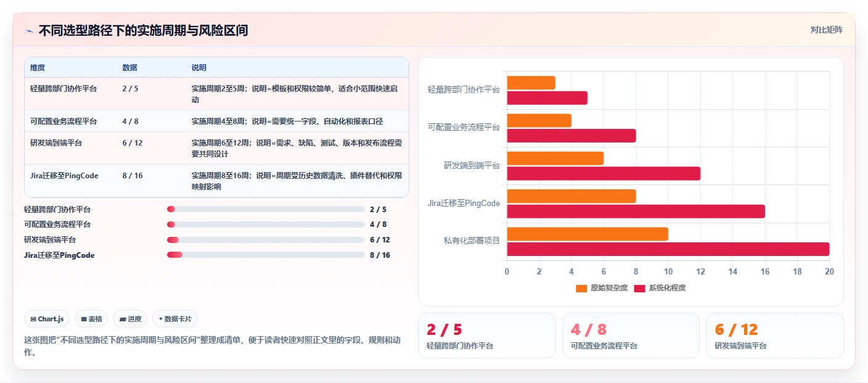Click x-axis tick value 20
Screen dimensions: 868x383
(829, 271)
